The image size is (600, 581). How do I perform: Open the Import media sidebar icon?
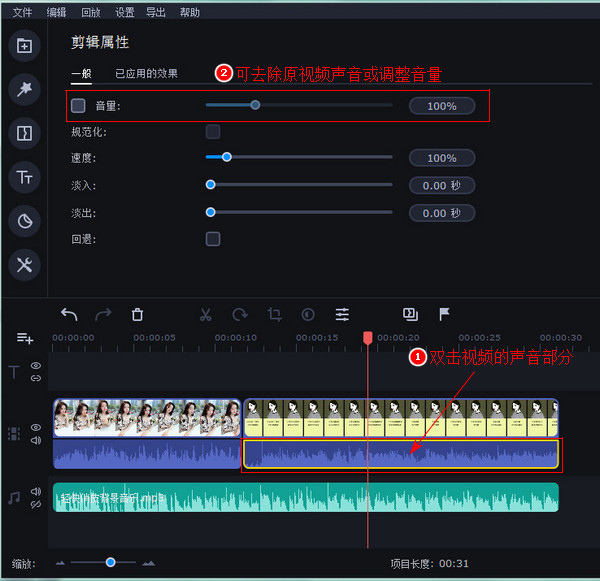(x=24, y=46)
